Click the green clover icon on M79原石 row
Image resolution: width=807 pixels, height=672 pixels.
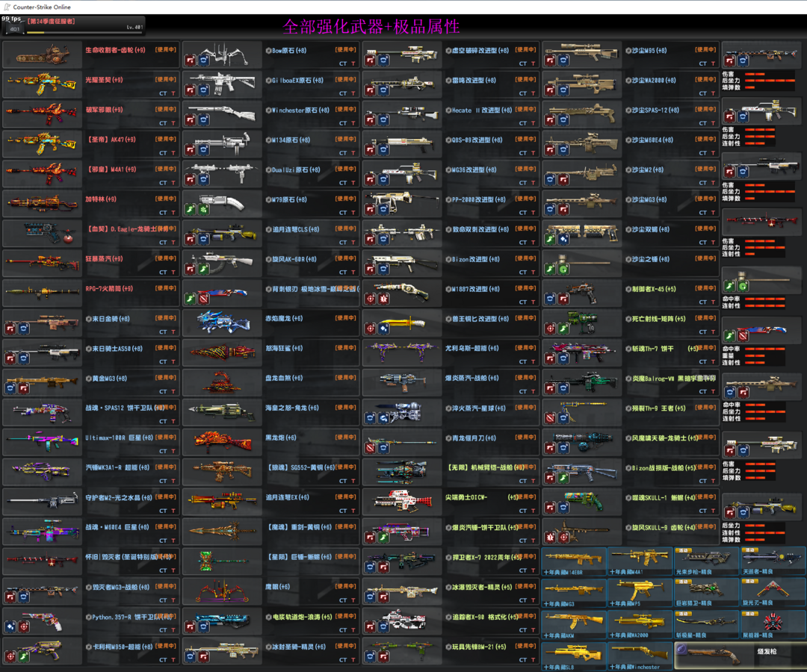click(203, 210)
